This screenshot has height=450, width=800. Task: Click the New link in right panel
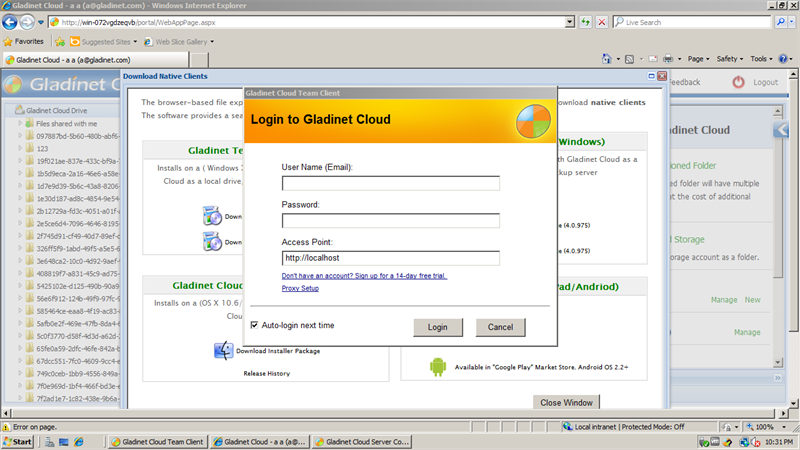coord(752,300)
